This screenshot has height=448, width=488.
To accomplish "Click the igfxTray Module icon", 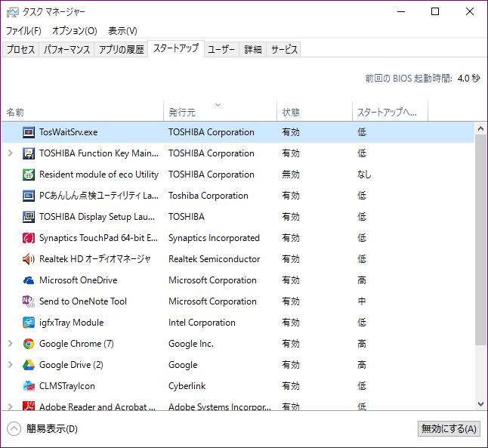I will [x=29, y=323].
